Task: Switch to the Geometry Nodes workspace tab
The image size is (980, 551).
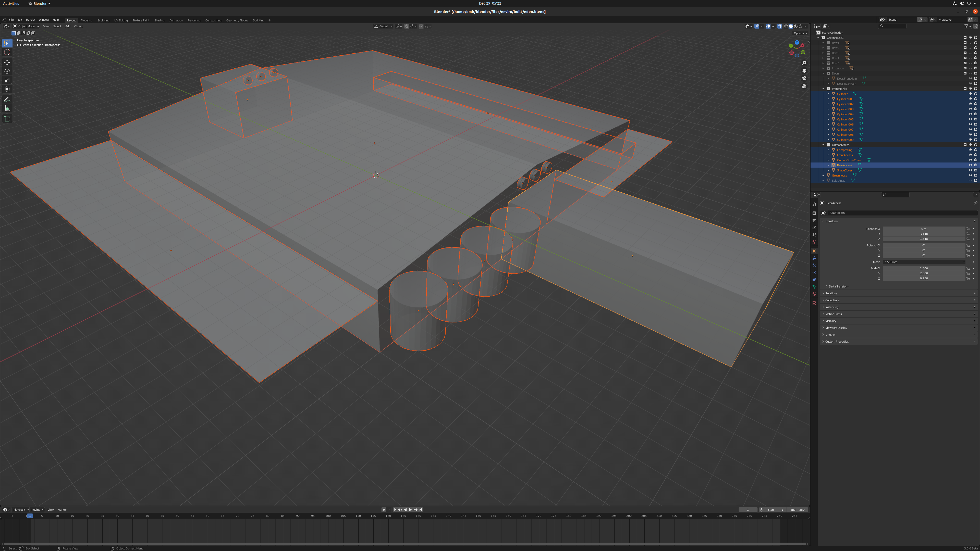Action: 237,20
